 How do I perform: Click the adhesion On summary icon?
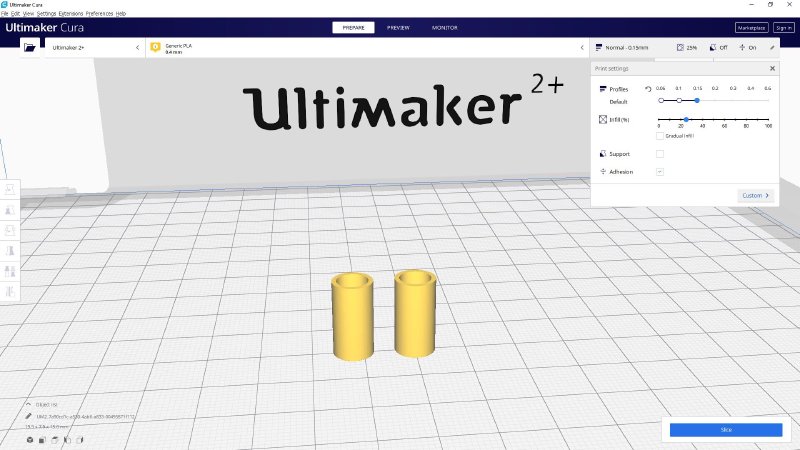click(x=742, y=47)
